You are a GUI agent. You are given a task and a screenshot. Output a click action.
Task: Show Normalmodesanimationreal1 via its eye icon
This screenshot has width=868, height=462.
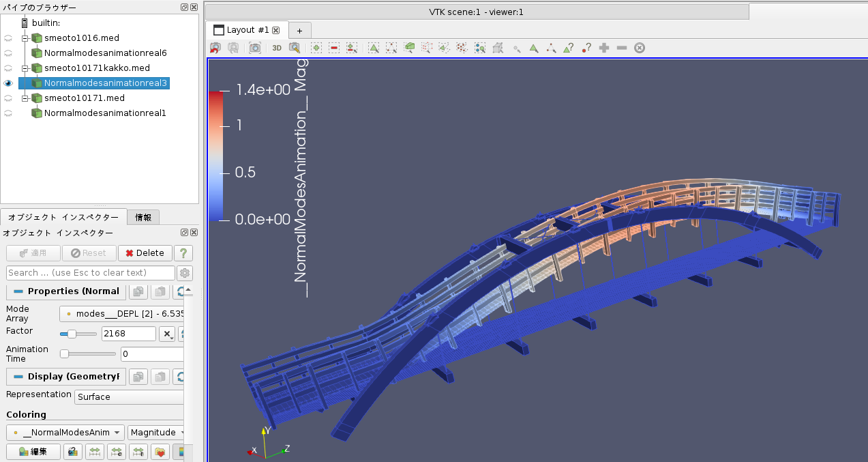pyautogui.click(x=8, y=113)
